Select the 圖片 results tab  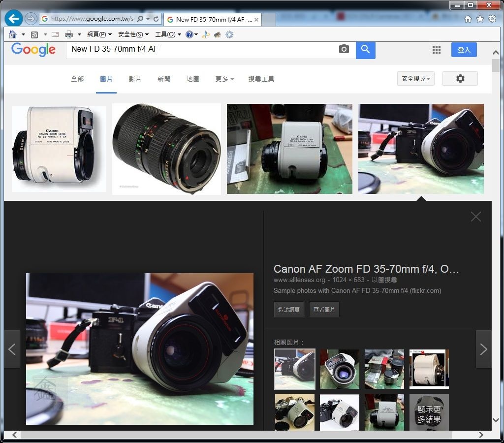coord(106,79)
